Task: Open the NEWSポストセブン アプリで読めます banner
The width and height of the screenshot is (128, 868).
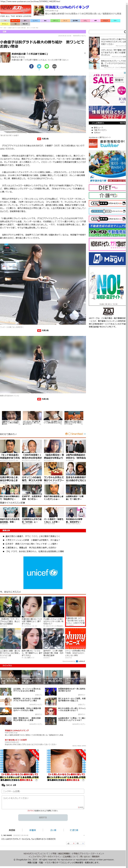Action: tap(107, 244)
